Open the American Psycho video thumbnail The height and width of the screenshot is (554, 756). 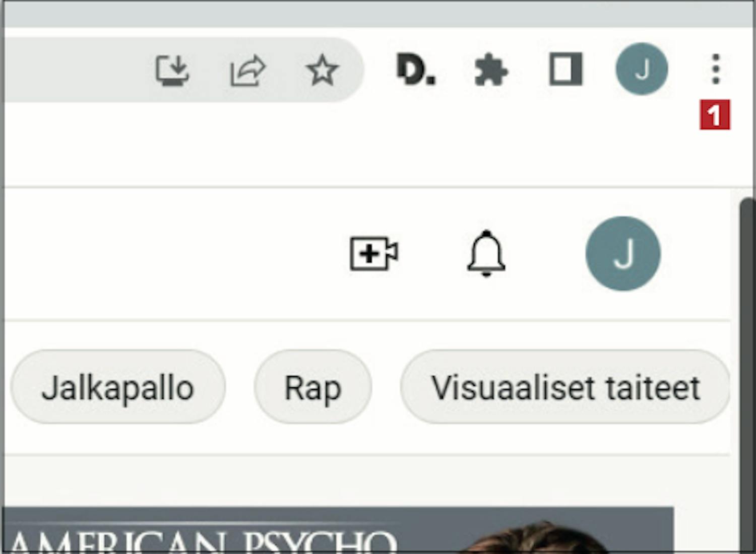[338, 530]
